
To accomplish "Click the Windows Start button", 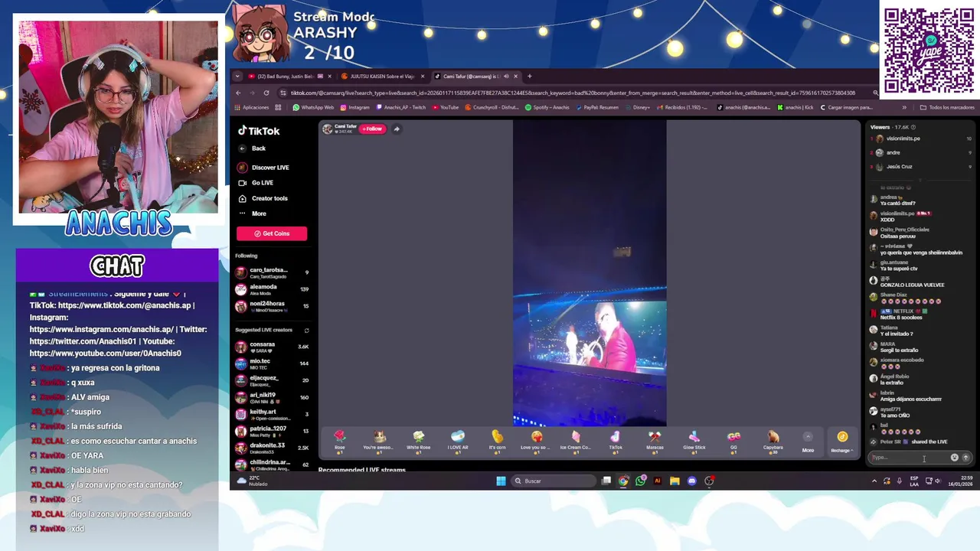I will pos(501,481).
